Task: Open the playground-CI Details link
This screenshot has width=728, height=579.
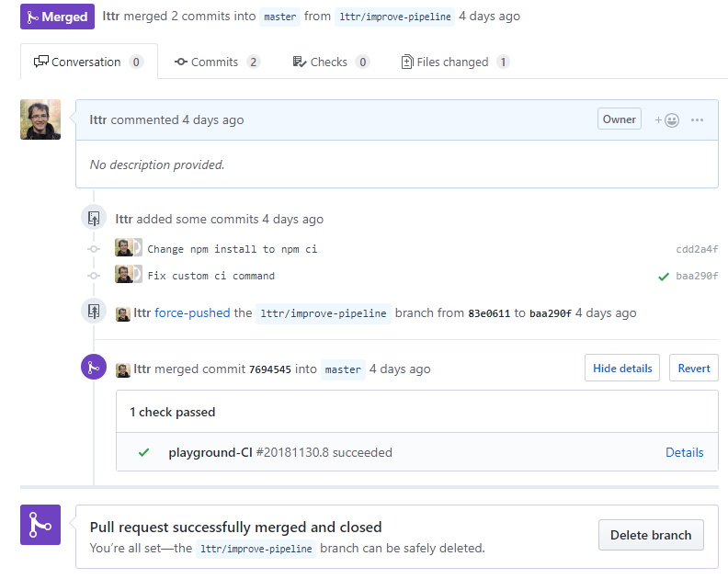Action: (684, 452)
